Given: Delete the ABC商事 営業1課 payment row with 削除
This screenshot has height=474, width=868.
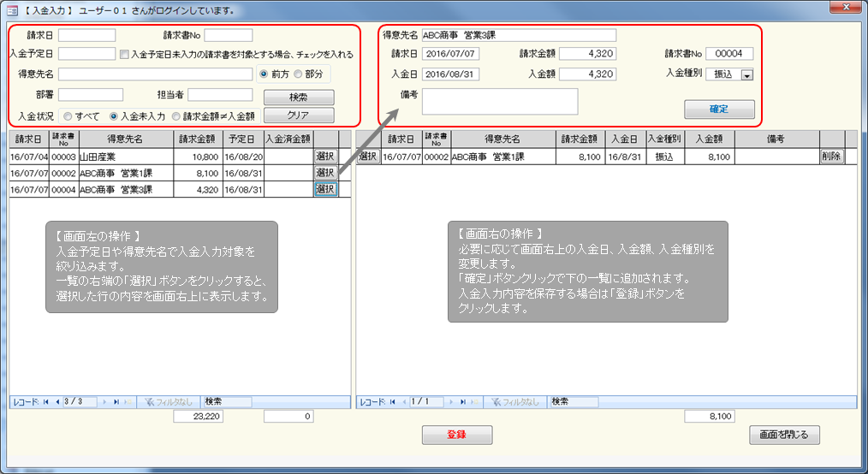Looking at the screenshot, I should point(830,157).
